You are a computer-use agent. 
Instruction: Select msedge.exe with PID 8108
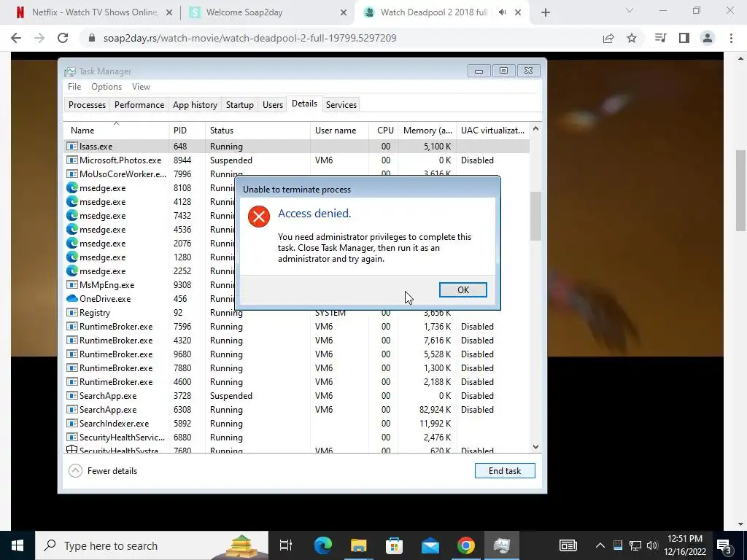coord(149,187)
